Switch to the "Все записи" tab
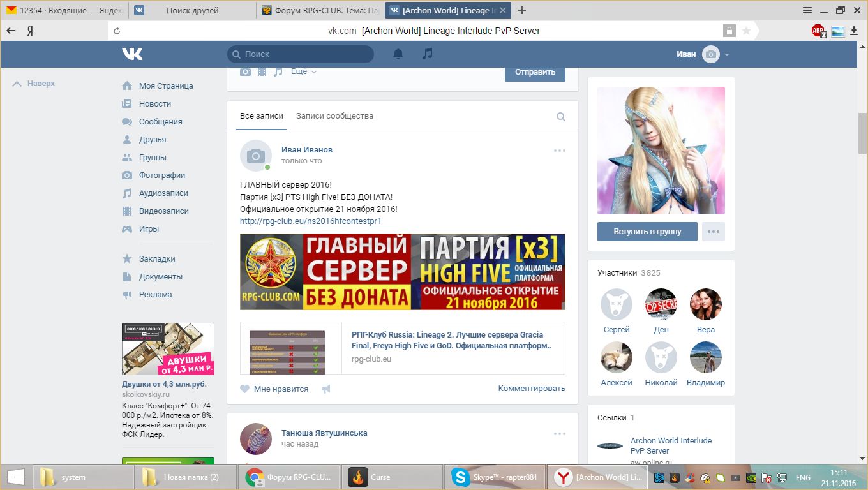The height and width of the screenshot is (490, 868). pyautogui.click(x=261, y=116)
